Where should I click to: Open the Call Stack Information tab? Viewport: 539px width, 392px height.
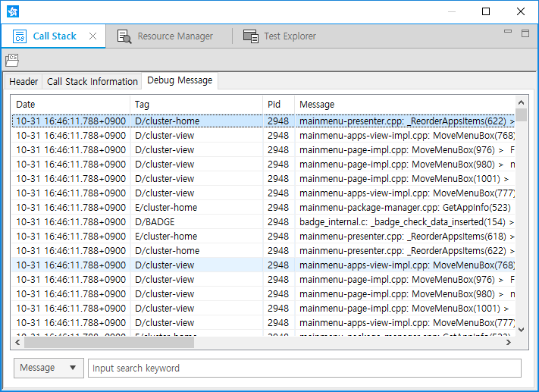92,81
